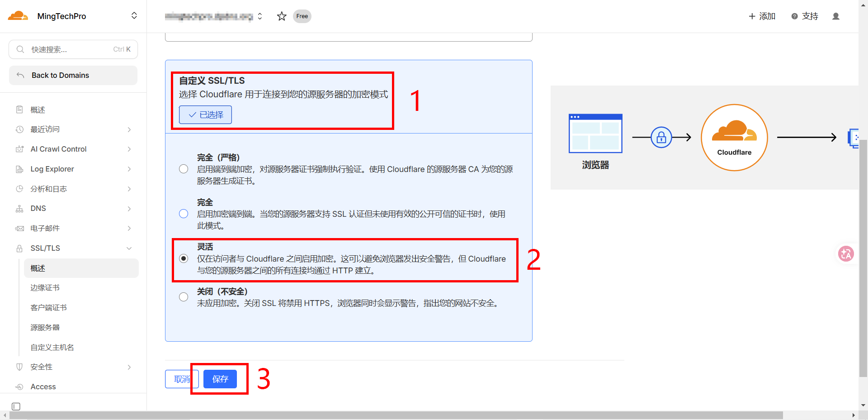The image size is (868, 420).
Task: Click the analytics chart icon
Action: click(19, 189)
